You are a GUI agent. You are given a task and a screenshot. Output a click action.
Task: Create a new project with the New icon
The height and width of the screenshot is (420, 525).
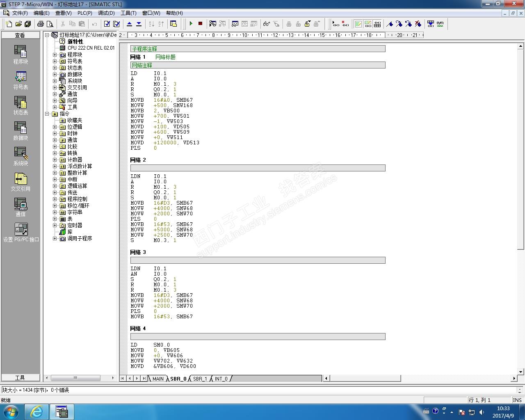[9, 24]
